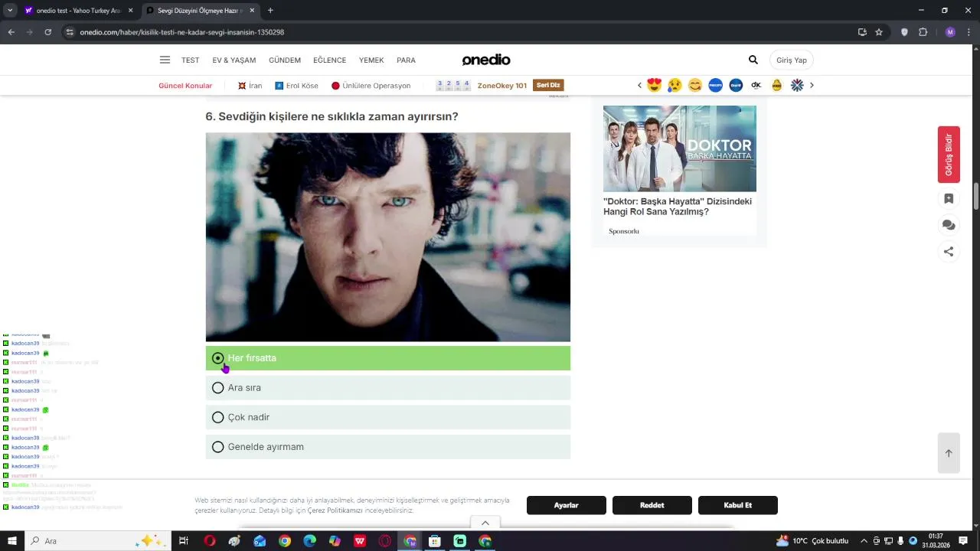The height and width of the screenshot is (551, 980).
Task: Click the page vertical scrollbar thumb
Action: coord(975,195)
